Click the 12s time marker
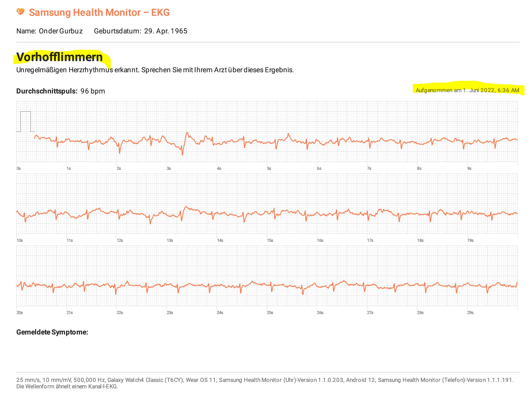This screenshot has width=532, height=400. pos(120,241)
